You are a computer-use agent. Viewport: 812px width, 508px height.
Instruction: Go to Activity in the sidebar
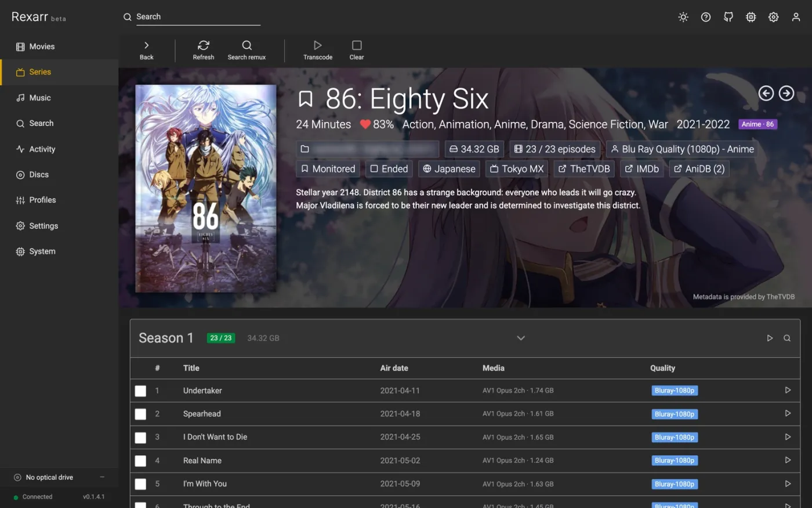pyautogui.click(x=59, y=149)
